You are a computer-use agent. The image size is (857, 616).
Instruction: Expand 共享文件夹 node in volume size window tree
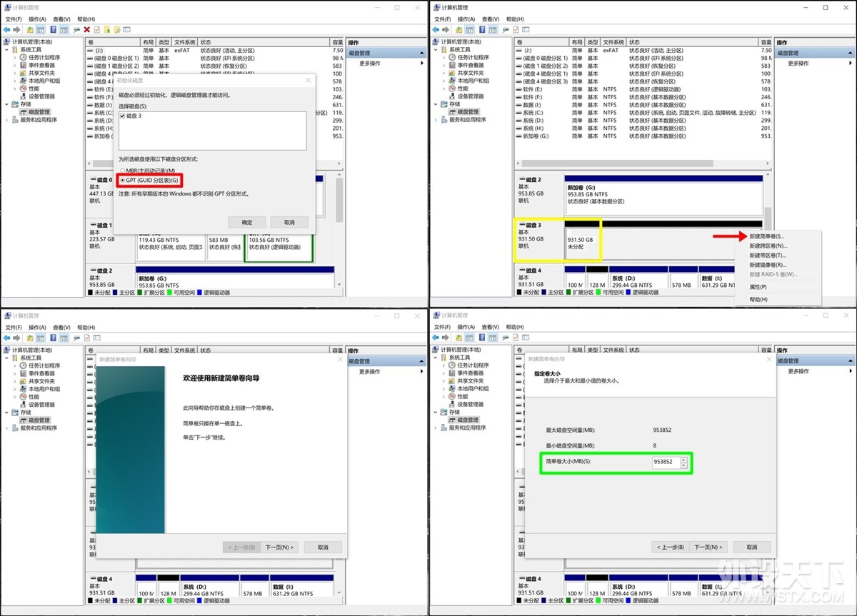click(443, 381)
